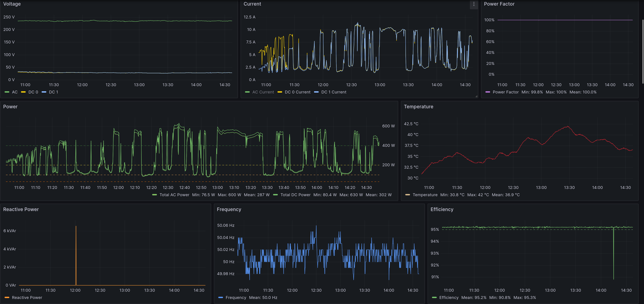
Task: Click the blue Frequency legend color marker
Action: click(x=220, y=298)
